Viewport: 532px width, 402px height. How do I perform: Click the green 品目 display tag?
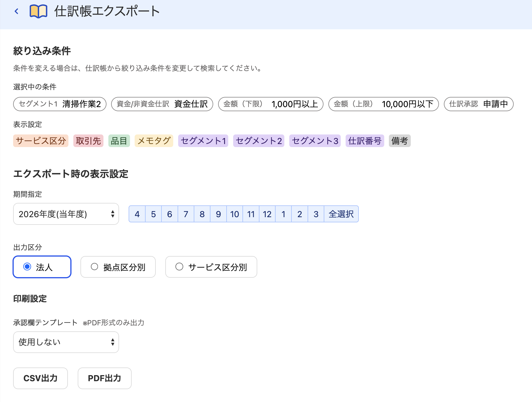[x=119, y=141]
